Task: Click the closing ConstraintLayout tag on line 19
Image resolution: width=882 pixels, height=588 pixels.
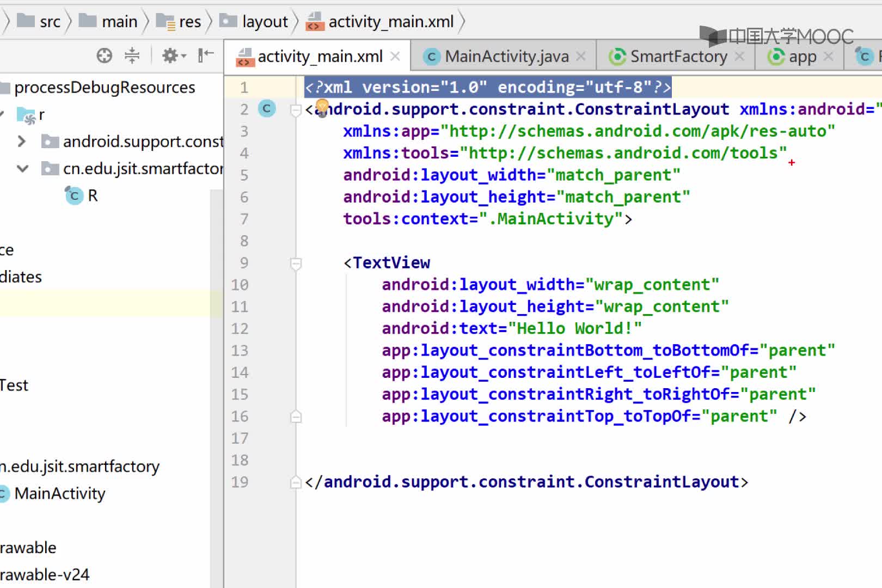Action: click(526, 482)
